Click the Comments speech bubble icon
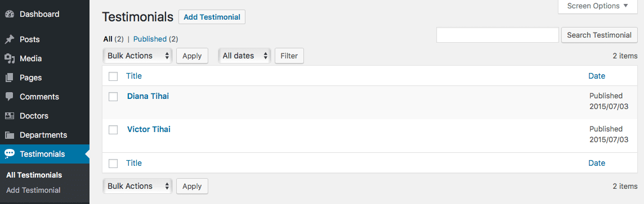The height and width of the screenshot is (204, 644). 10,97
